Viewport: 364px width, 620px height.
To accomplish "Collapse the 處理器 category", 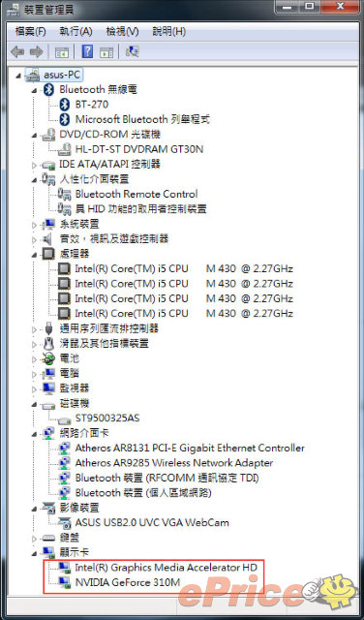I will (35, 255).
